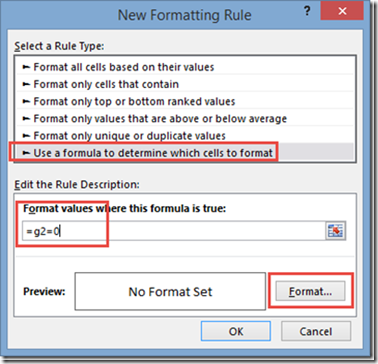Click the collapse dialog range selector icon
378x364 pixels.
click(335, 231)
